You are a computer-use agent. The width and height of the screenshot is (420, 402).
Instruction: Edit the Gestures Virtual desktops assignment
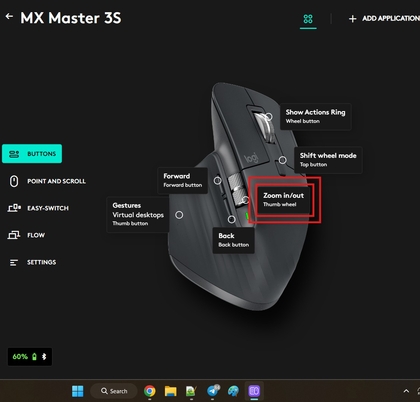[x=138, y=214]
